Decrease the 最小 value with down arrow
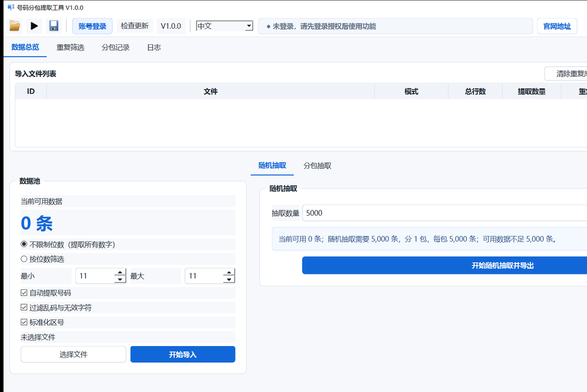Screen dimensions: 587x392 click(120, 280)
